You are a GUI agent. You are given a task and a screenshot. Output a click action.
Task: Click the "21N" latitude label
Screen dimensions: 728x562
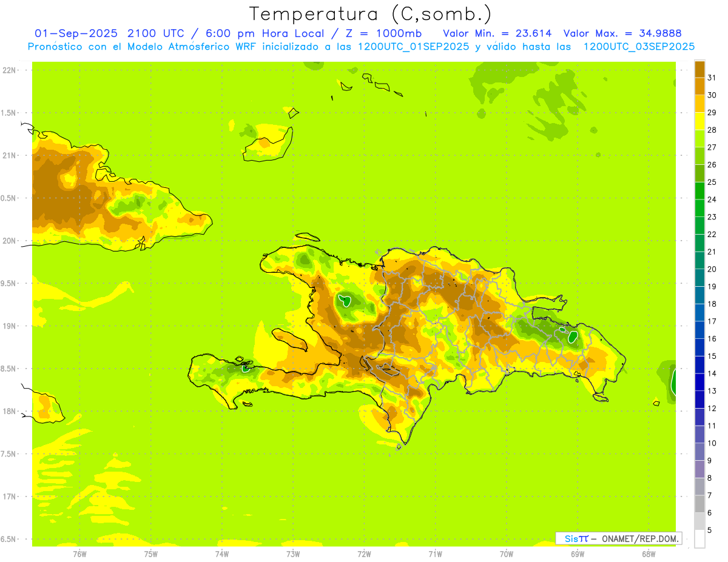pos(9,155)
